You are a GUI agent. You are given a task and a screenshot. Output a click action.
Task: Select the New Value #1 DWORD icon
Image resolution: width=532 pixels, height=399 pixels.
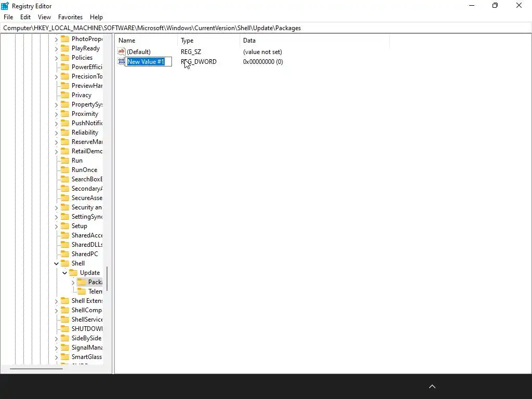tap(121, 61)
